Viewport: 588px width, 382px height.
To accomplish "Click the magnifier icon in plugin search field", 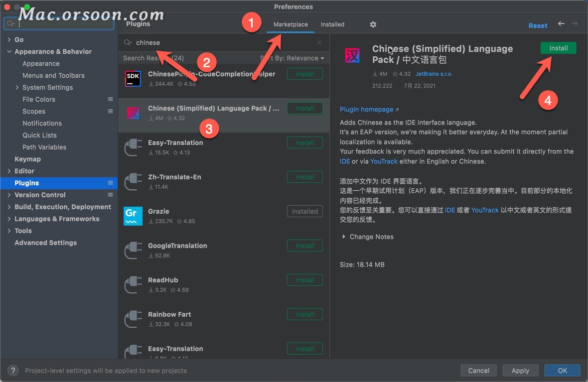I will 128,43.
